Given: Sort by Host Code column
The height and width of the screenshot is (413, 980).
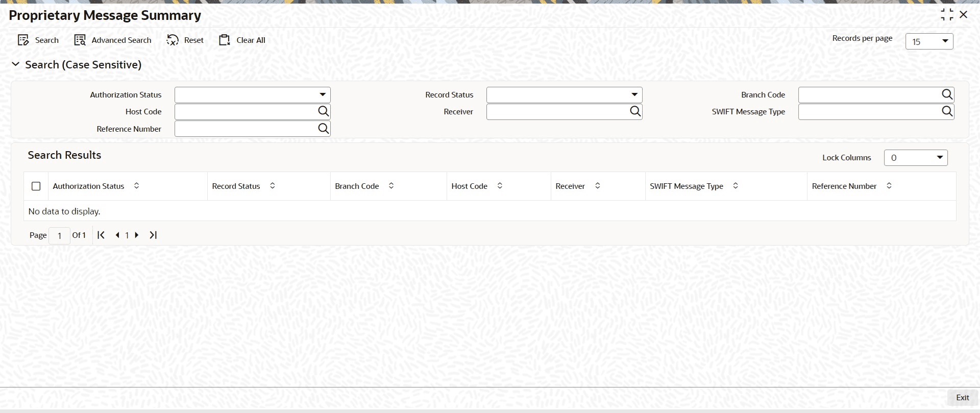Looking at the screenshot, I should click(500, 186).
